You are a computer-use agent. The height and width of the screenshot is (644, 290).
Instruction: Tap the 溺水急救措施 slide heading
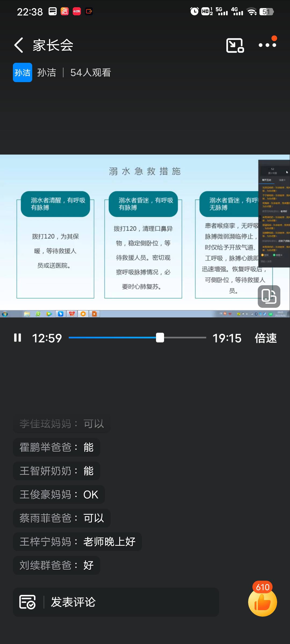[x=145, y=171]
